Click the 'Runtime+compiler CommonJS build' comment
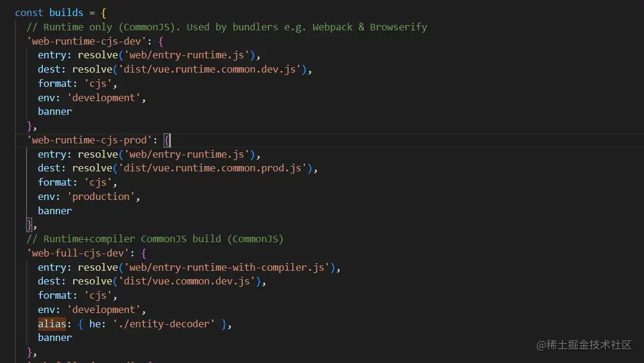Screen dimensions: 644x363 pos(155,239)
